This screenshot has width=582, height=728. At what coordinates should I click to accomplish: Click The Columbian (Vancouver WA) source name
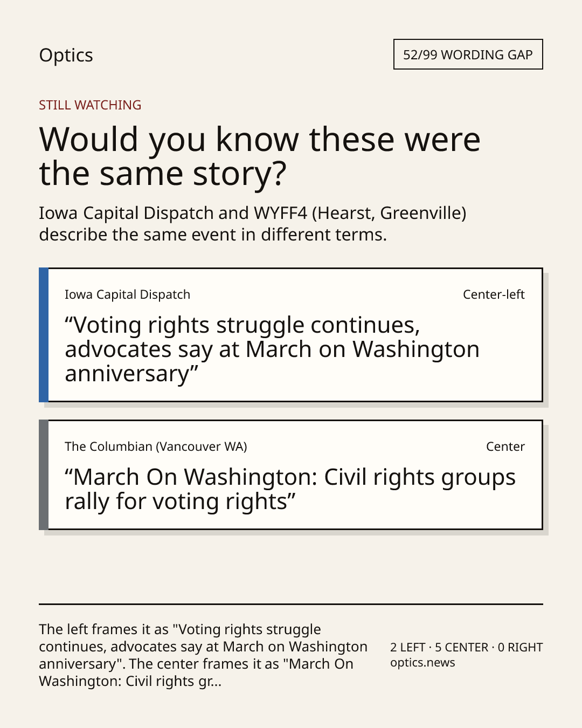pyautogui.click(x=156, y=447)
